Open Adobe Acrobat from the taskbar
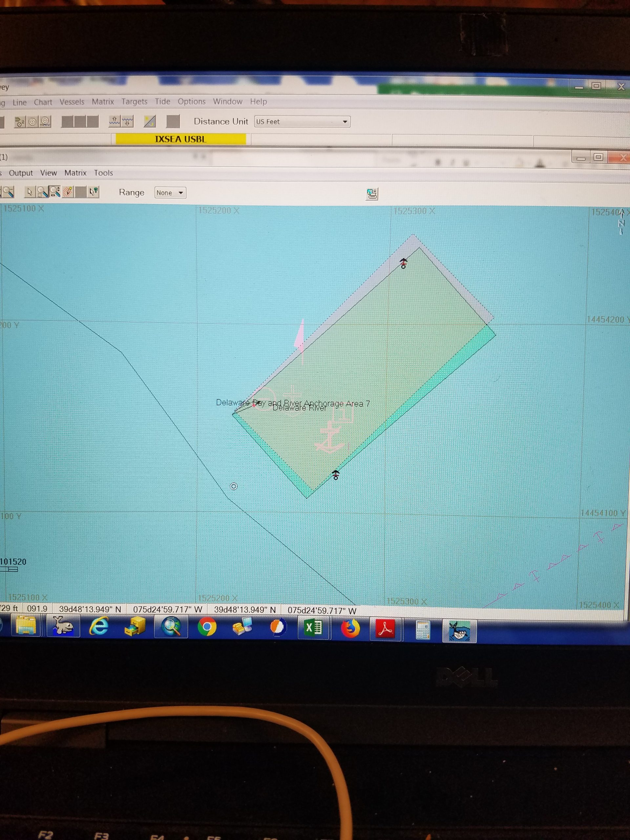The height and width of the screenshot is (840, 630). [x=386, y=629]
